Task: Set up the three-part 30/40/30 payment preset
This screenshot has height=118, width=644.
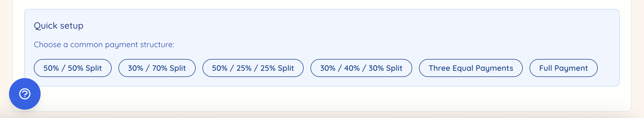Action: tap(361, 68)
